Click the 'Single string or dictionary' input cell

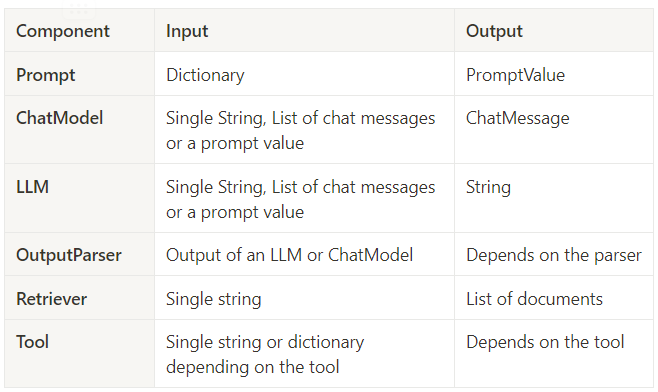304,353
